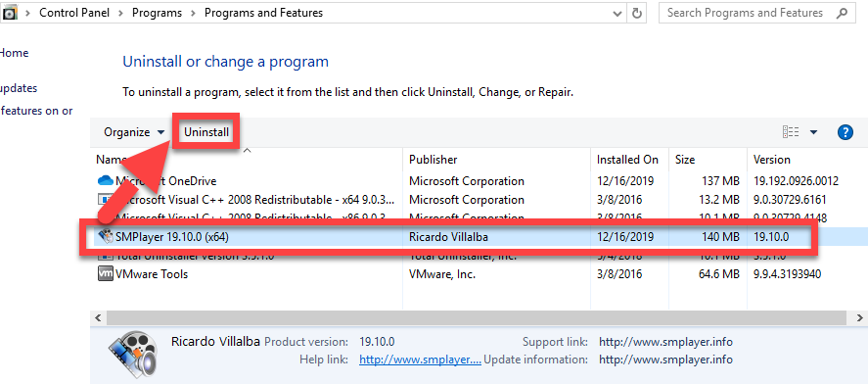Click the update information URL
868x384 pixels.
pos(665,360)
